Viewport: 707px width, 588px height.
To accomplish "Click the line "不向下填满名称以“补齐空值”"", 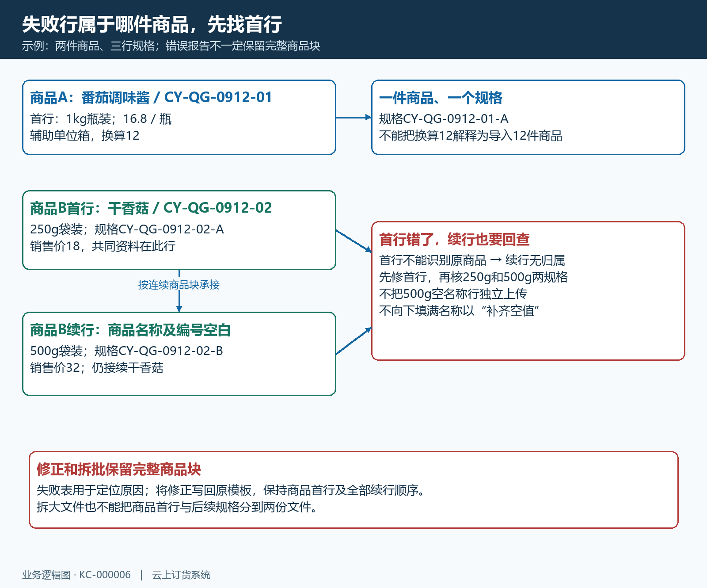I will click(459, 311).
